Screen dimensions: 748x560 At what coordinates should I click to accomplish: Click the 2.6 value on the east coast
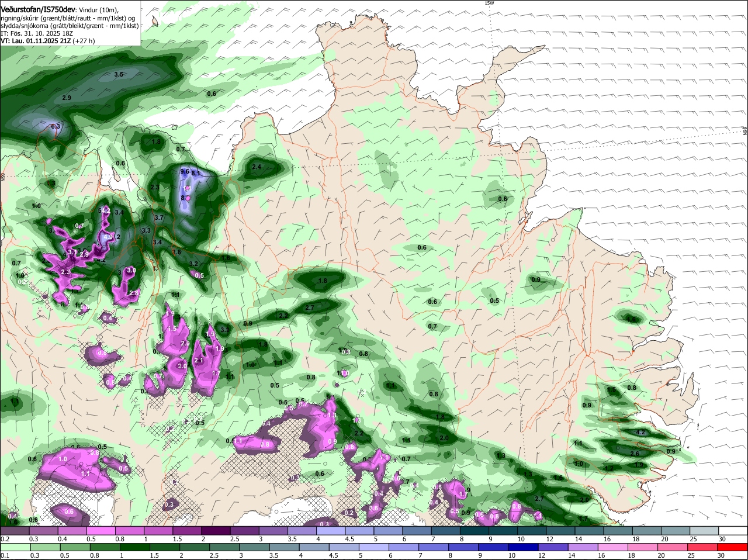pyautogui.click(x=635, y=454)
